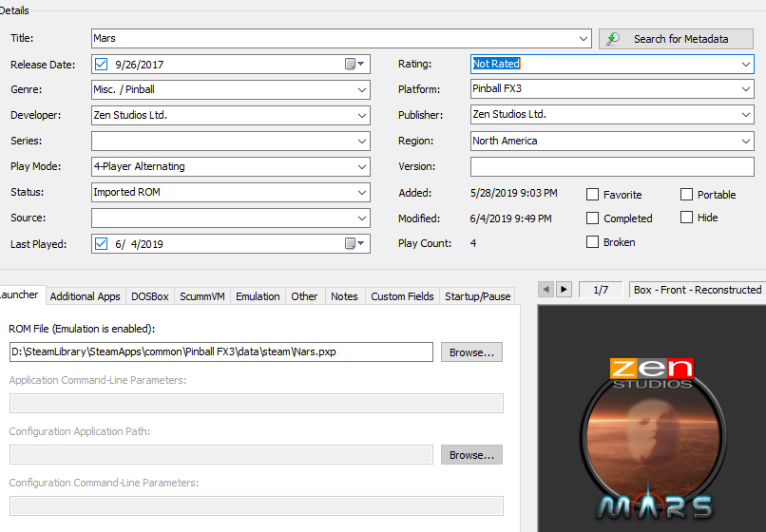Select the Startup/Pause tab
766x532 pixels.
(x=478, y=296)
